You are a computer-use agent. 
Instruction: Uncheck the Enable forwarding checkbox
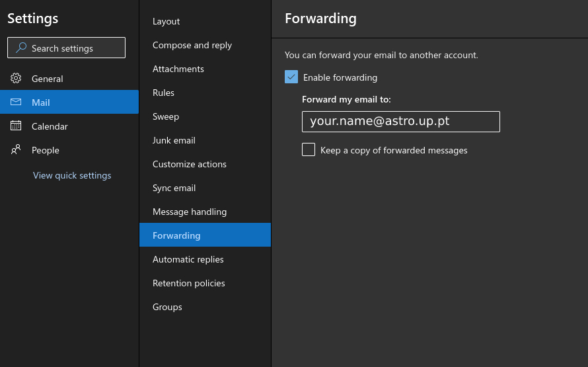[291, 77]
